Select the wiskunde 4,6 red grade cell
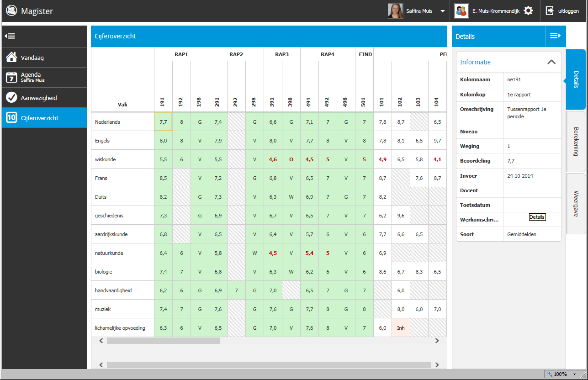588x380 pixels. pos(273,159)
